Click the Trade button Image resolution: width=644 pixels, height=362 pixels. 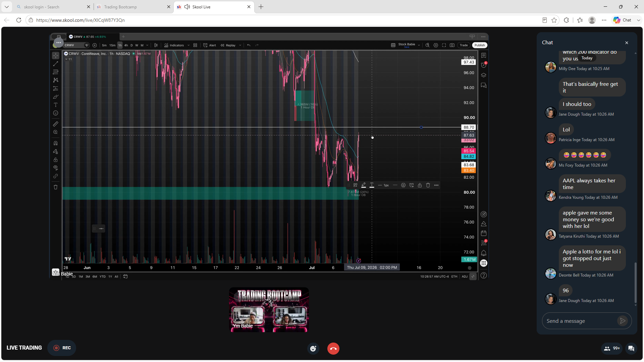[464, 45]
